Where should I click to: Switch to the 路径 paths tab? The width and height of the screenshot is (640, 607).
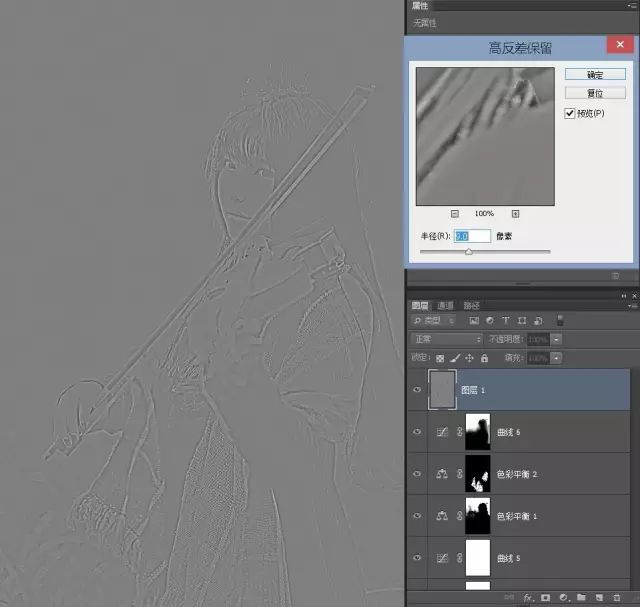[472, 305]
